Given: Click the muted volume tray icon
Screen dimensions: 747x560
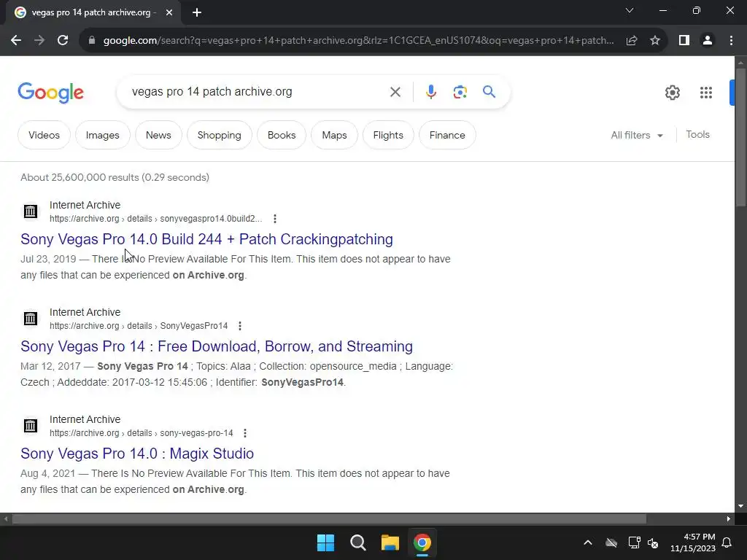Looking at the screenshot, I should [x=653, y=542].
